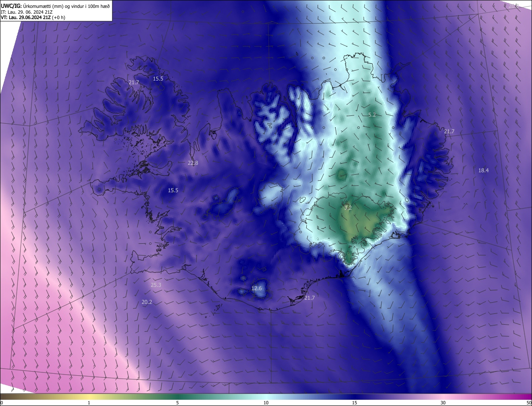
Task: Click the 18.4 value over the eastern sea
Action: point(483,170)
